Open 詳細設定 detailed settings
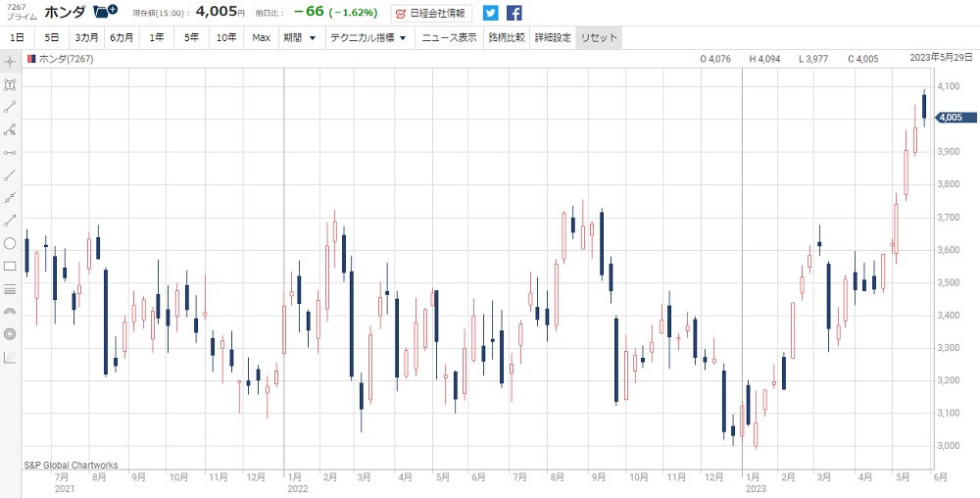 click(x=553, y=37)
